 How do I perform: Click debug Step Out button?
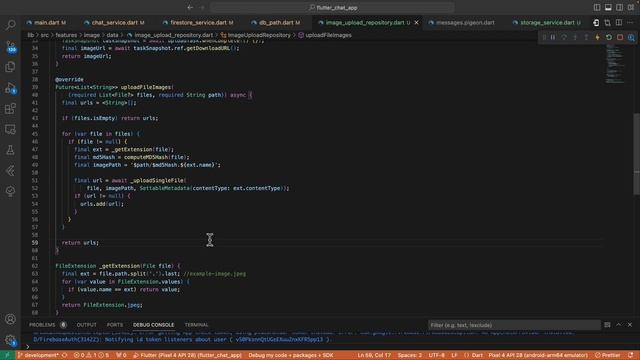click(x=586, y=37)
